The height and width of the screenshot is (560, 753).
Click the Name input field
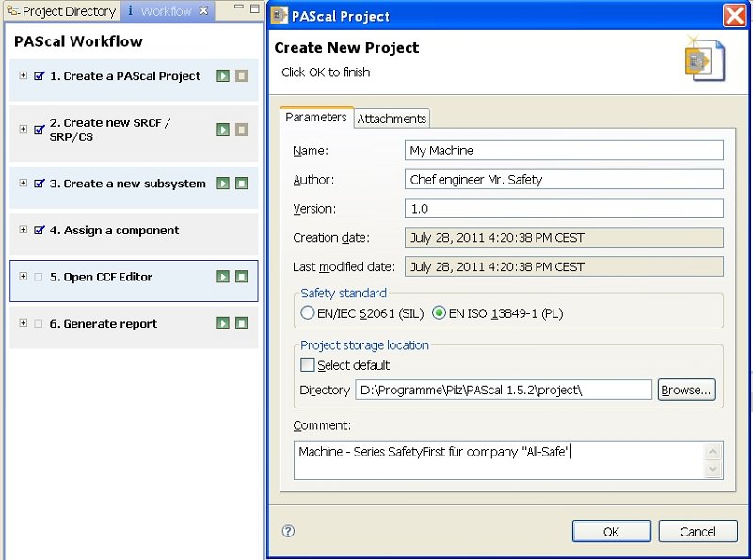point(564,151)
